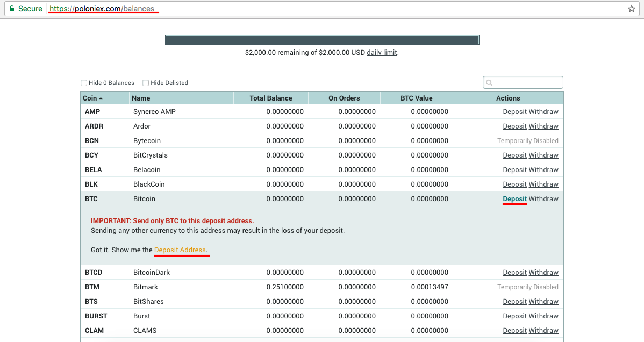Open Deposit for Synereo AMP
The height and width of the screenshot is (342, 644).
pyautogui.click(x=514, y=112)
